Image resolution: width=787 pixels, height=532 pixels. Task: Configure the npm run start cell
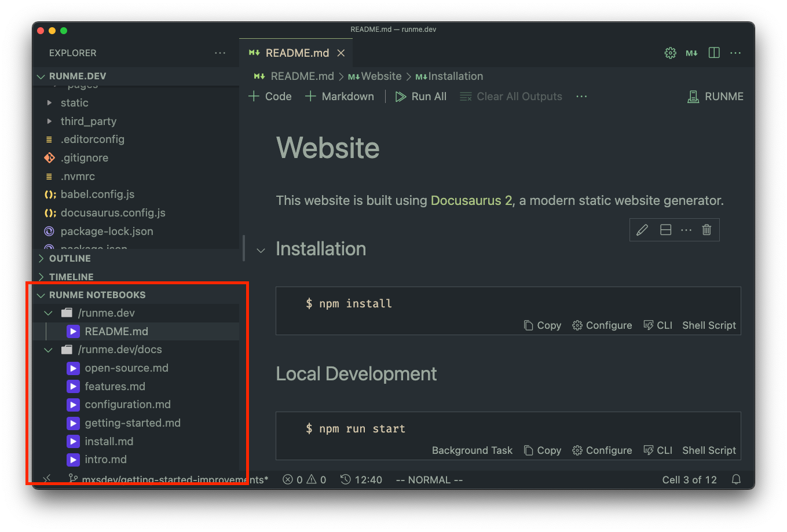click(602, 450)
